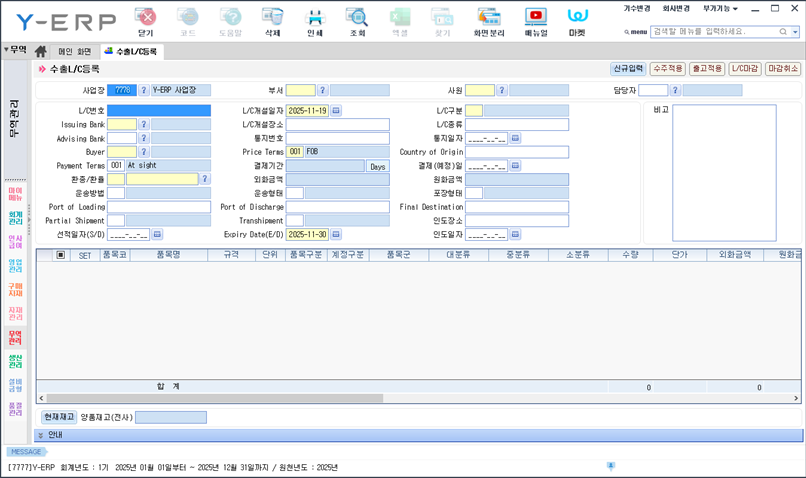Image resolution: width=806 pixels, height=478 pixels.
Task: Toggle the select-all checkbox in grid header
Action: [x=61, y=255]
